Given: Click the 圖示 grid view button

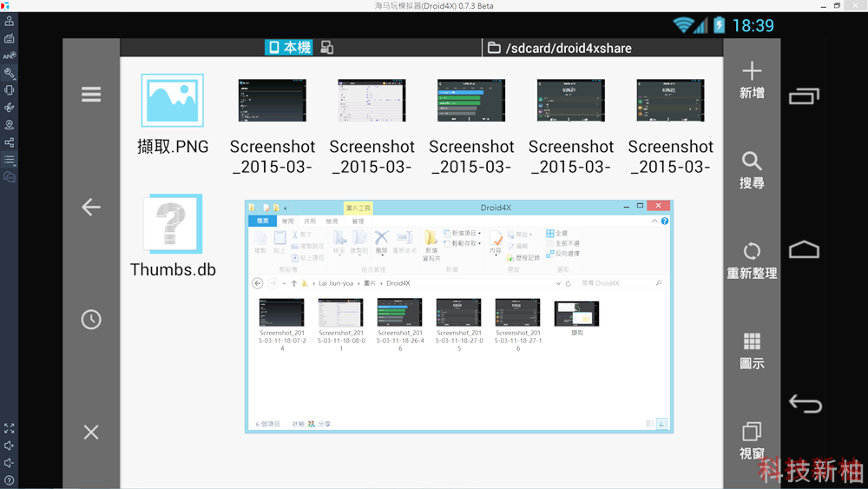Looking at the screenshot, I should (x=752, y=351).
